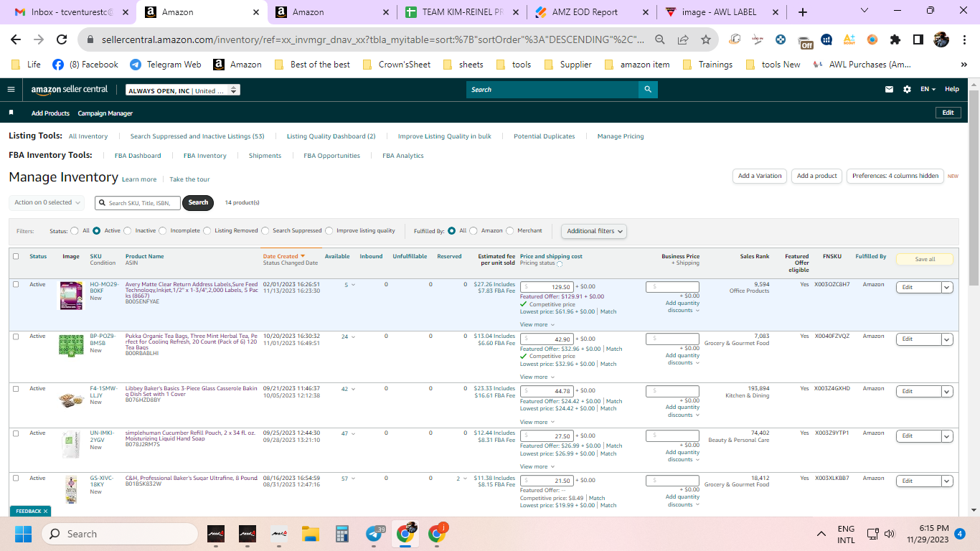
Task: Click the search magnifier button in the header
Action: click(648, 90)
